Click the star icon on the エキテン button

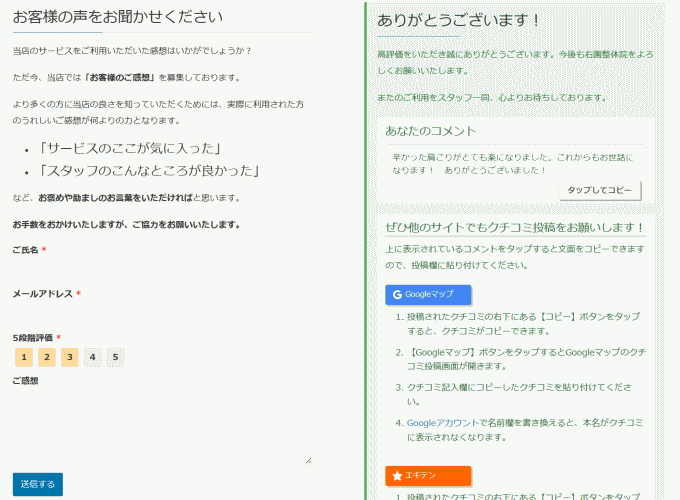click(397, 476)
